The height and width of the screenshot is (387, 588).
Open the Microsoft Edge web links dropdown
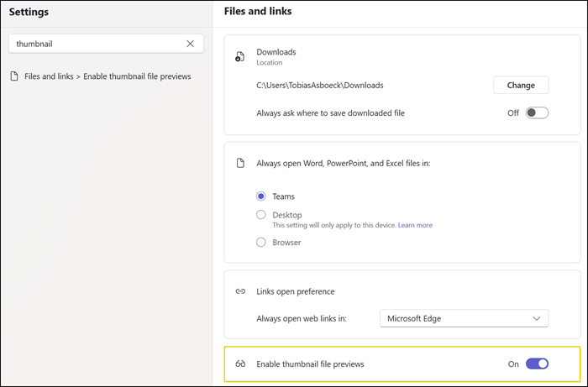pos(464,318)
